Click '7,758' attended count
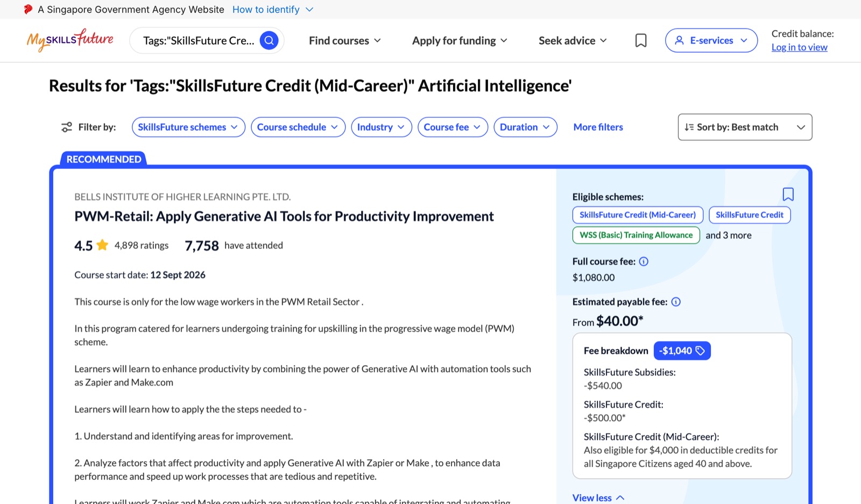 pos(202,246)
